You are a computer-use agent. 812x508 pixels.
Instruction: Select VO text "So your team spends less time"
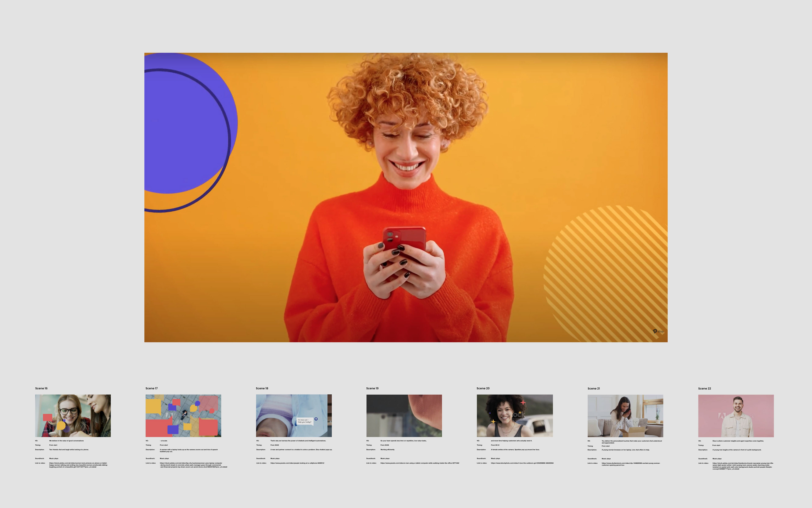coord(403,440)
